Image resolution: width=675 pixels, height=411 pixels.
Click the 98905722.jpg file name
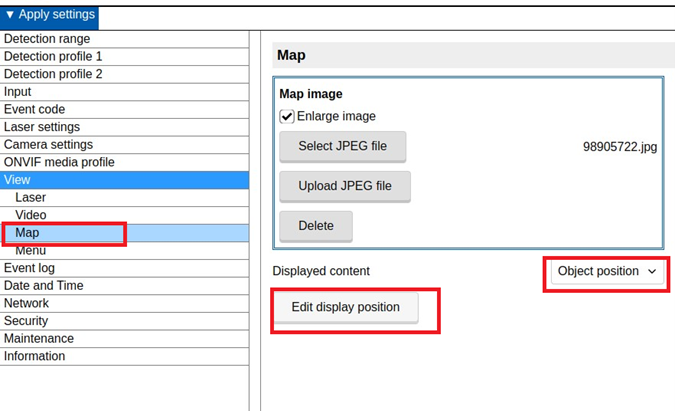coord(619,147)
